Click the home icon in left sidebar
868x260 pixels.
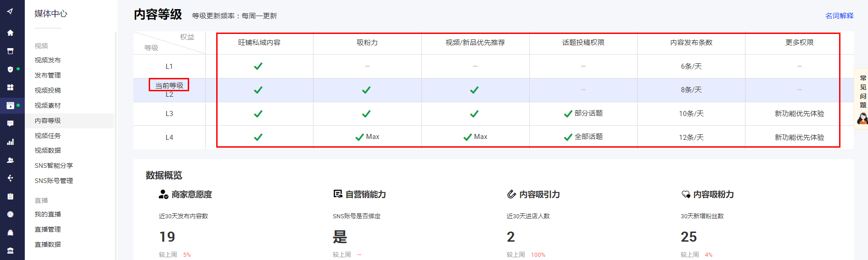click(10, 33)
